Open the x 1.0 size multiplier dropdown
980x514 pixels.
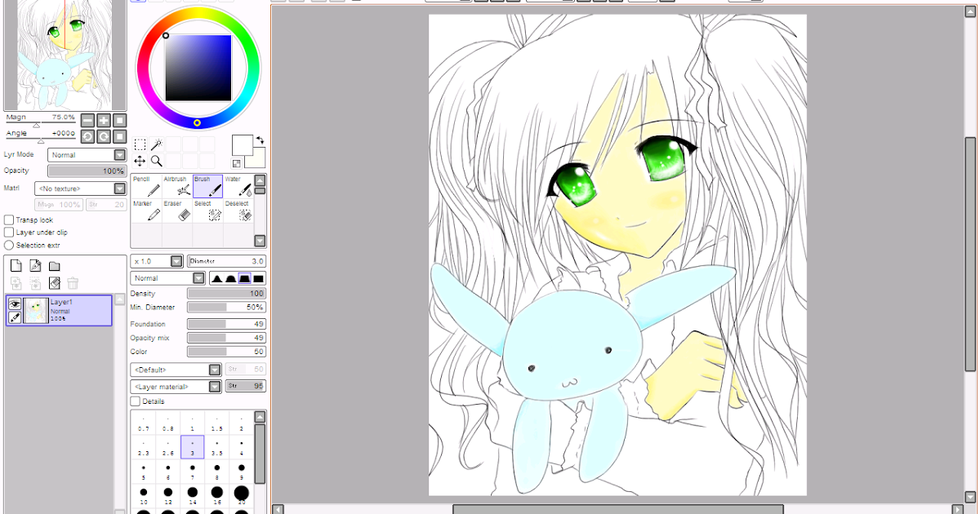click(x=157, y=261)
